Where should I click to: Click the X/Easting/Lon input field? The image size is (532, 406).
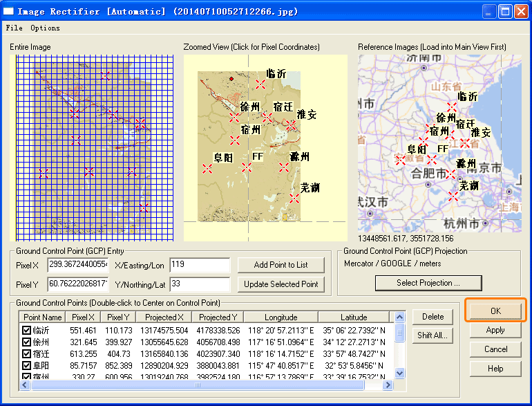point(200,265)
